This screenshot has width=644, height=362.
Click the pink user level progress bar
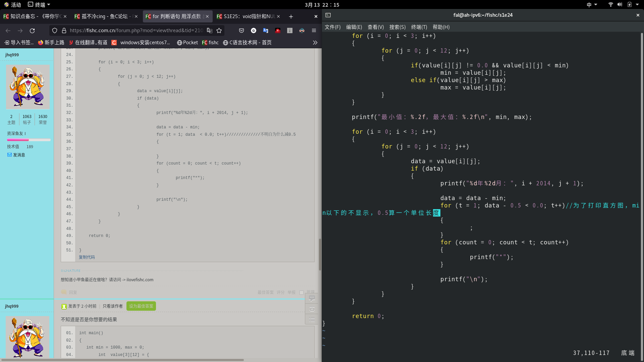(x=29, y=140)
